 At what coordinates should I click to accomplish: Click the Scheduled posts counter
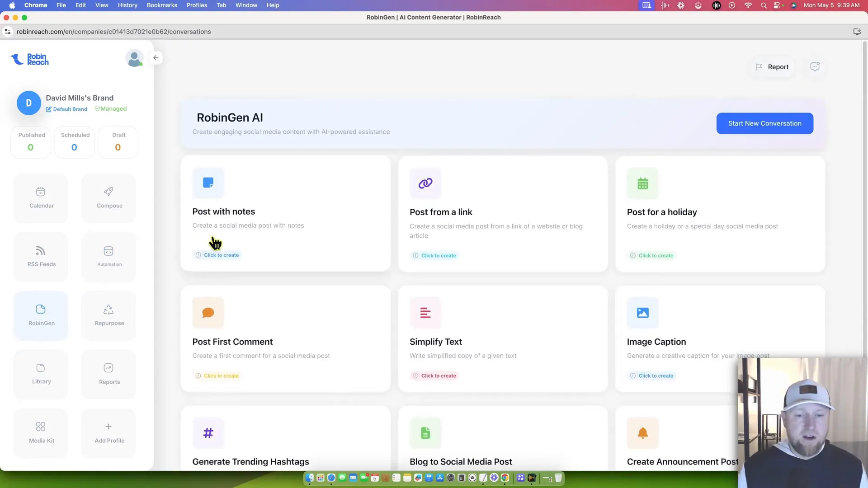[75, 142]
